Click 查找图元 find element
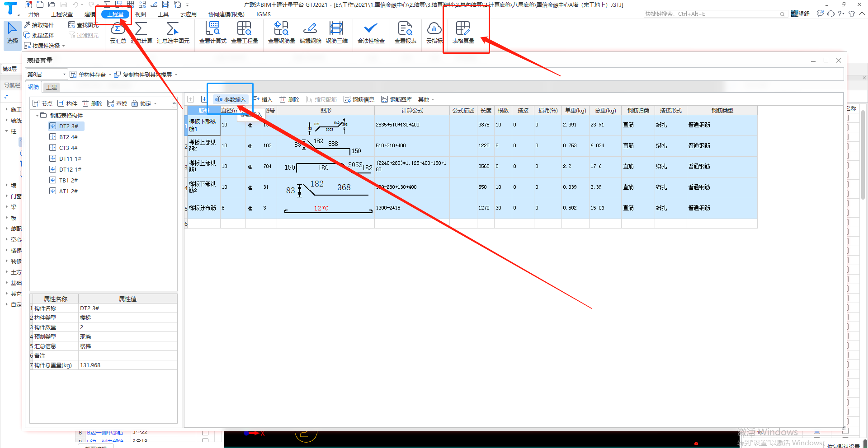Image resolution: width=868 pixels, height=448 pixels. coord(84,25)
